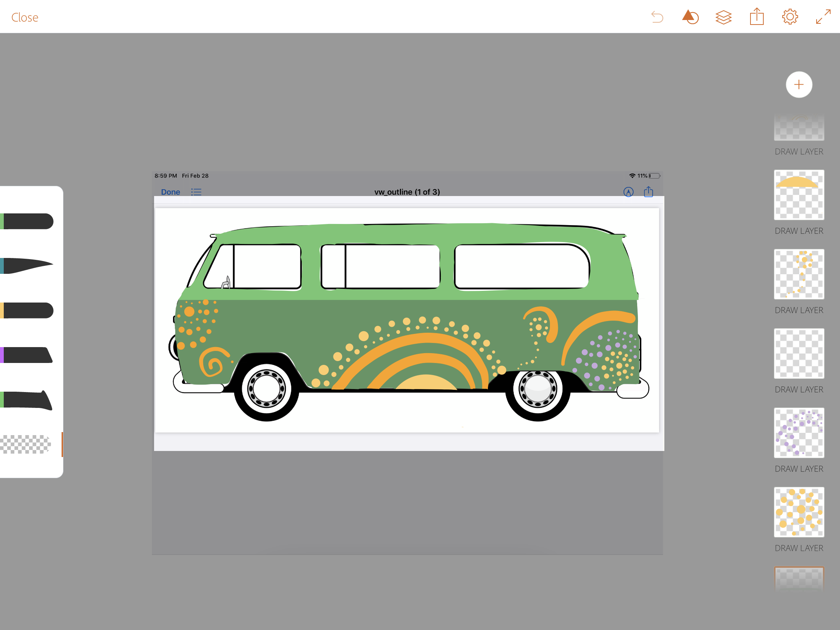Image resolution: width=840 pixels, height=630 pixels.
Task: Select the flat brush with green tip color
Action: coord(26,400)
